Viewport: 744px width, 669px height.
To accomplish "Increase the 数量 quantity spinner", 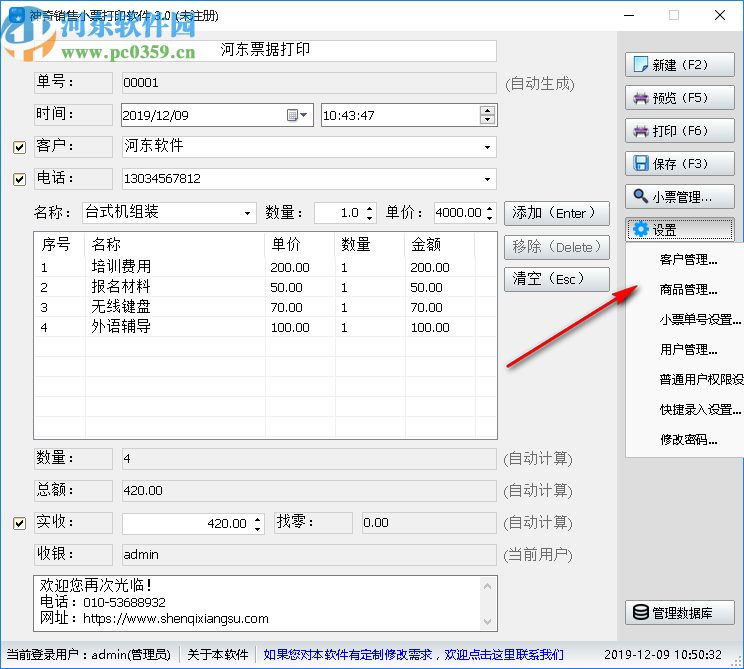I will coord(370,208).
